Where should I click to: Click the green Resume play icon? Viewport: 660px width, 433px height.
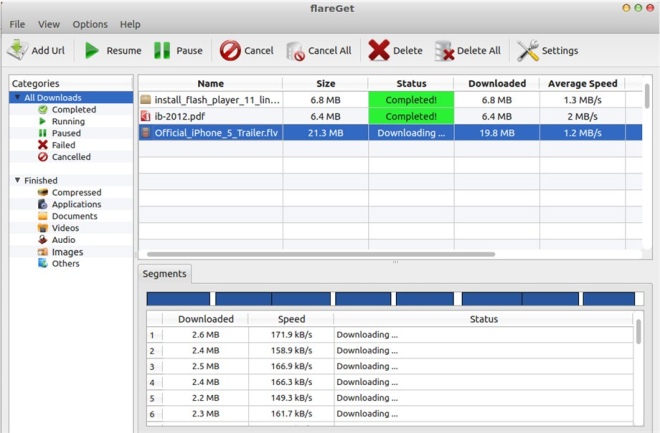pos(91,50)
